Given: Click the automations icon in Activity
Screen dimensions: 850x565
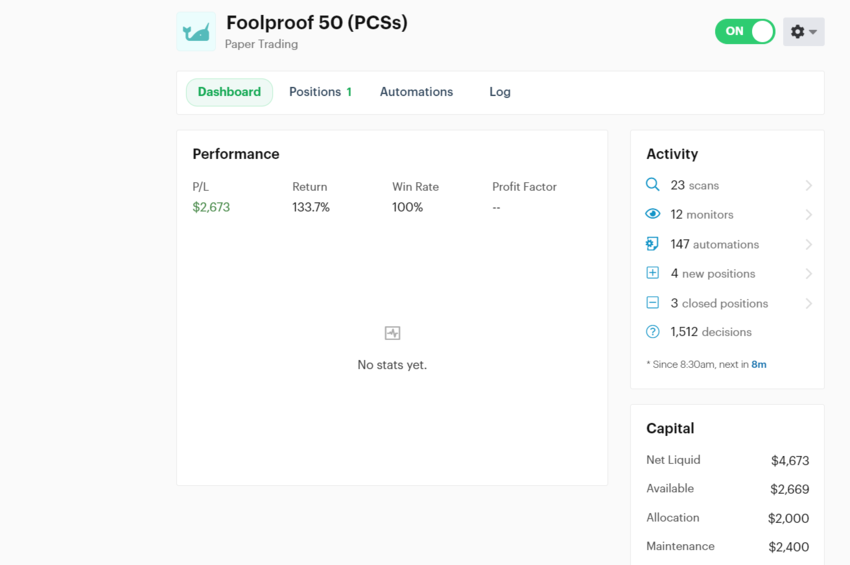Looking at the screenshot, I should [652, 244].
